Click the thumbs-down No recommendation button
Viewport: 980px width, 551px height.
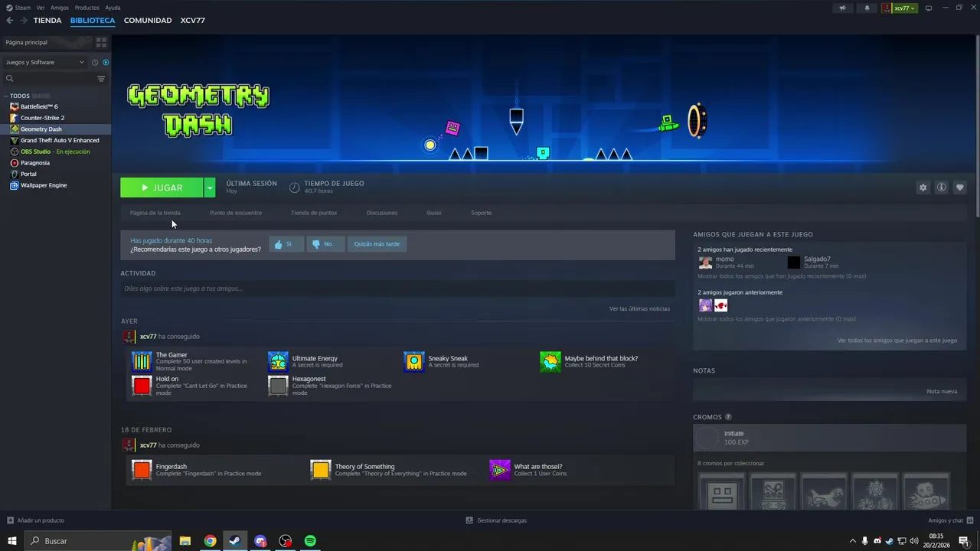[325, 244]
